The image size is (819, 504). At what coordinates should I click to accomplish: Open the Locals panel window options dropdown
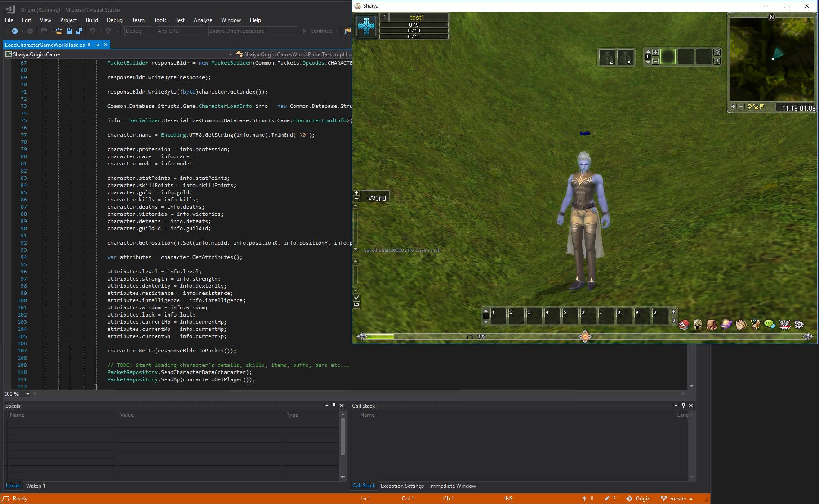click(x=327, y=406)
